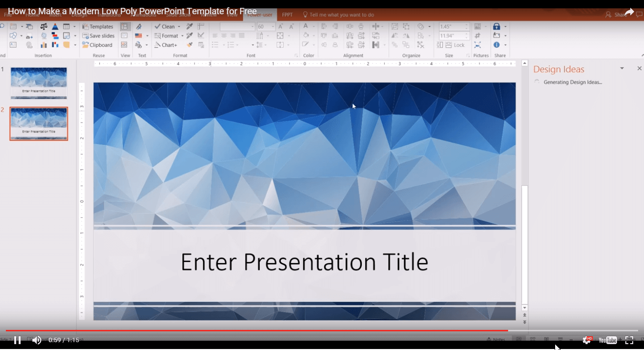Open the Design Ideas pane options arrow

tap(622, 69)
